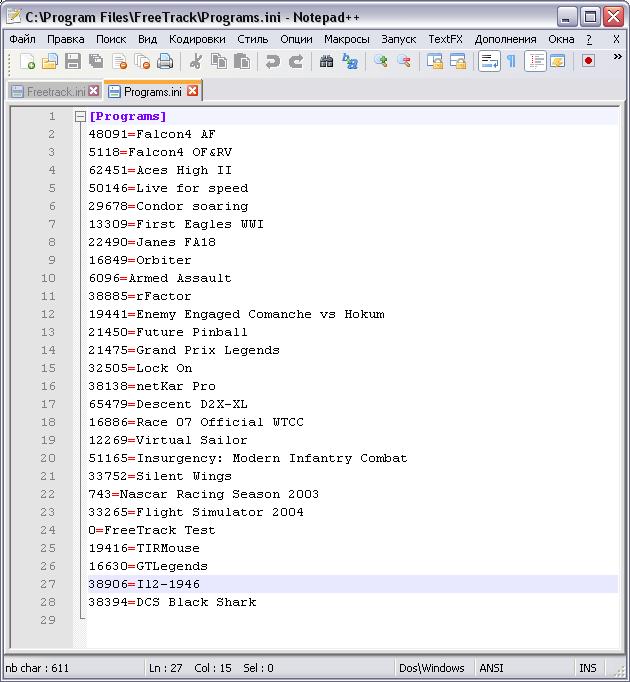Close the Freetrack.ini tab
This screenshot has height=682, width=630.
pos(94,91)
